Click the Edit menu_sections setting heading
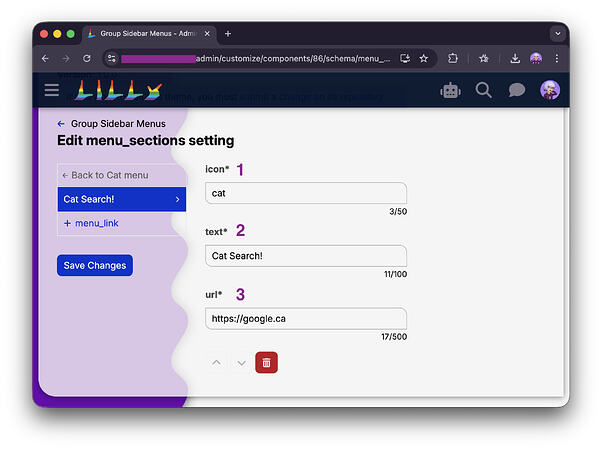Image resolution: width=601 pixels, height=450 pixels. (146, 141)
